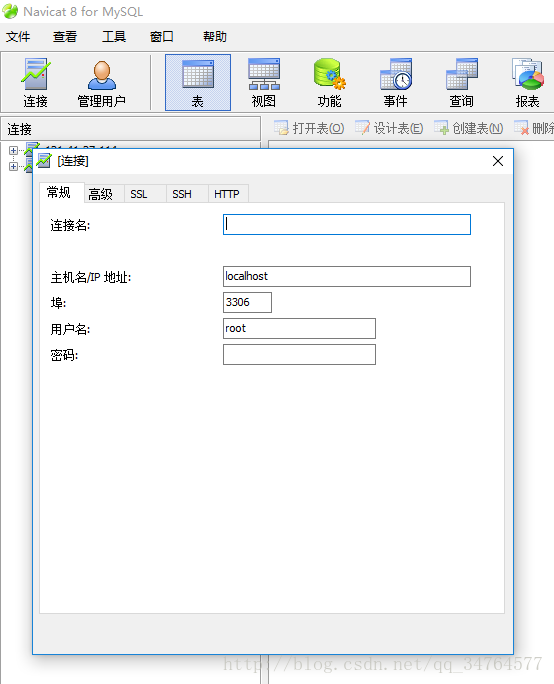Click 设计表(E) design table button
Screen dimensions: 554x684
[x=389, y=128]
